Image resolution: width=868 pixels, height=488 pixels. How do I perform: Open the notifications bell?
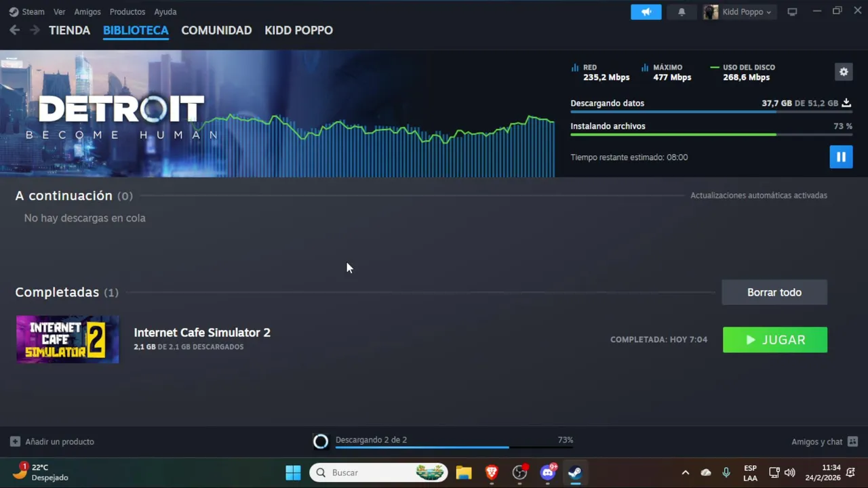[682, 12]
